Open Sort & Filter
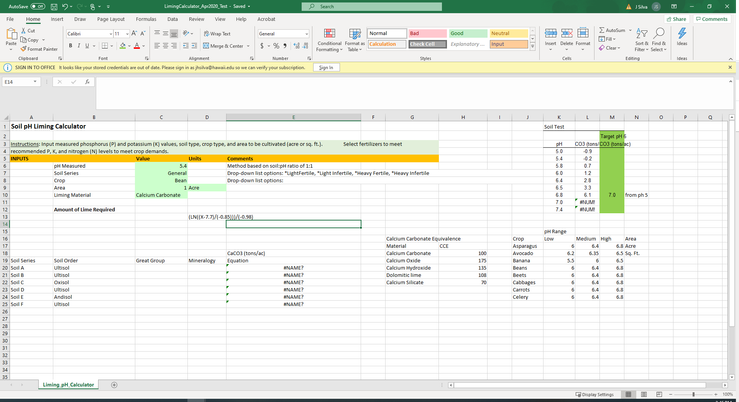Viewport: 739px width, 402px height. click(x=641, y=40)
